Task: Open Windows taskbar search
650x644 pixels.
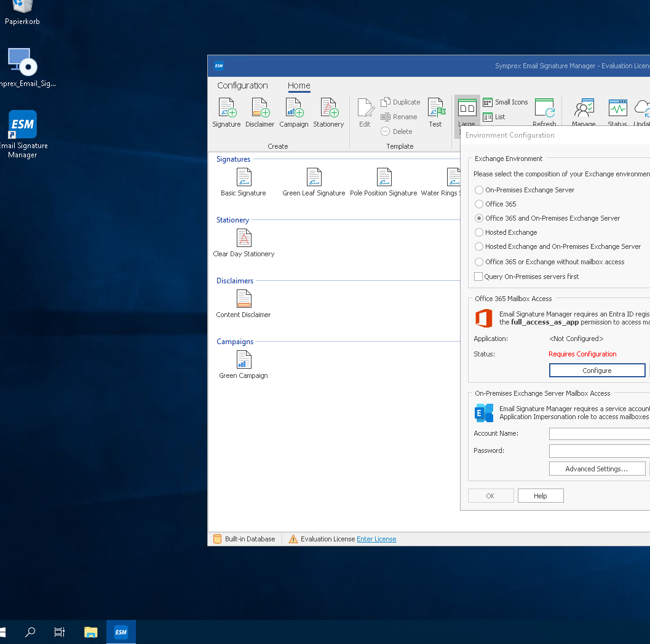Action: pyautogui.click(x=30, y=632)
